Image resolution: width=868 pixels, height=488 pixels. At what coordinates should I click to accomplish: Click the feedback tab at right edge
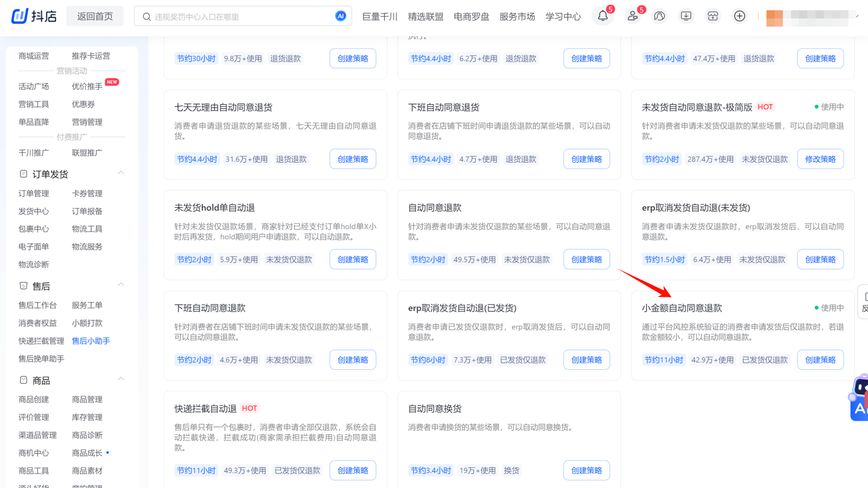point(863,302)
